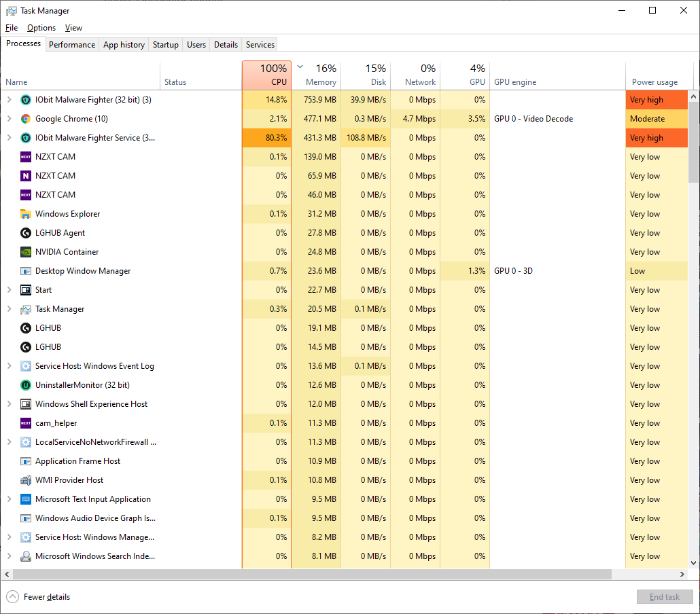This screenshot has width=700, height=614.
Task: Expand the IObit Malware Fighter (32 bit) group
Action: click(9, 100)
